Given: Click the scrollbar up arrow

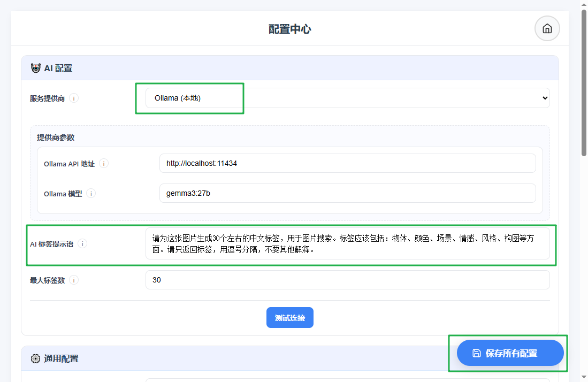Looking at the screenshot, I should pyautogui.click(x=583, y=5).
